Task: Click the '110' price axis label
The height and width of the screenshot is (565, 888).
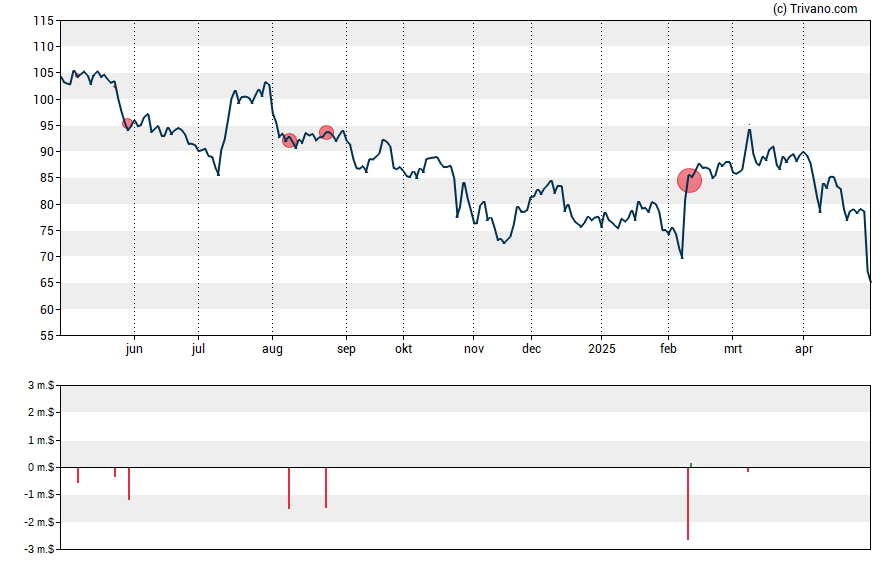Action: 44,47
